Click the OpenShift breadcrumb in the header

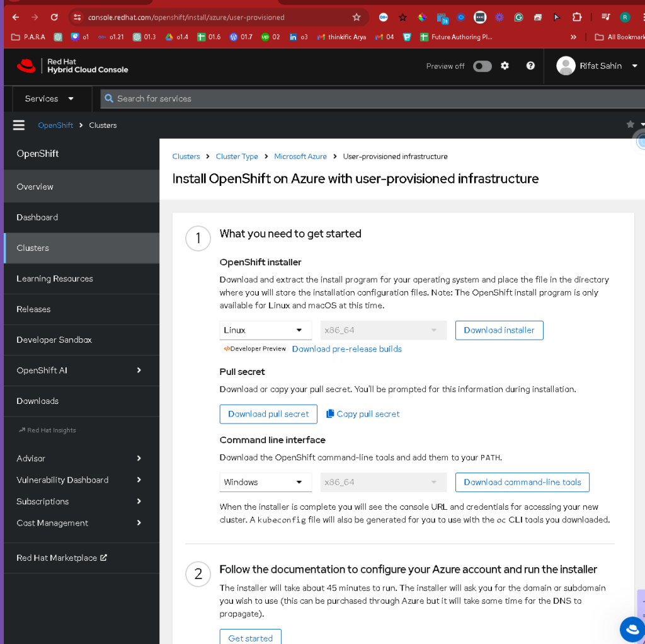pos(55,125)
